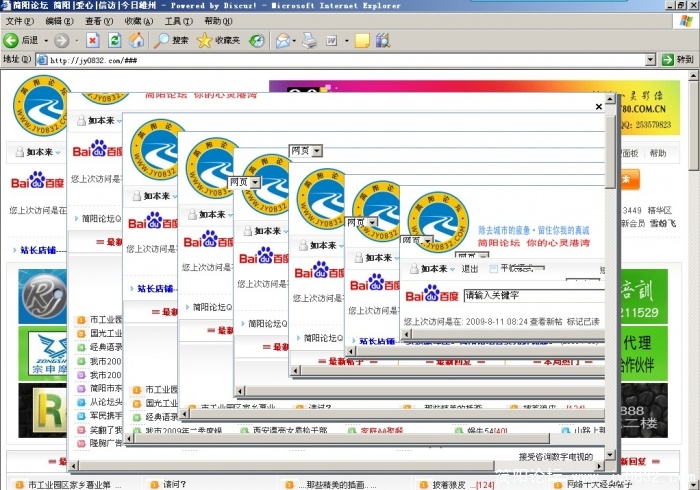Click the icon beside 隆胸广告 list item
Viewport: 700px width, 490px height.
81,444
